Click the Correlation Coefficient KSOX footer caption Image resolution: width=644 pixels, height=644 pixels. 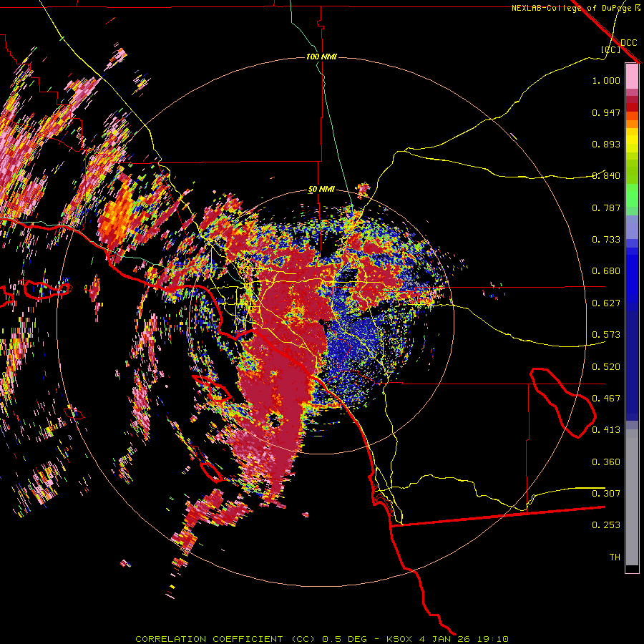(322, 639)
